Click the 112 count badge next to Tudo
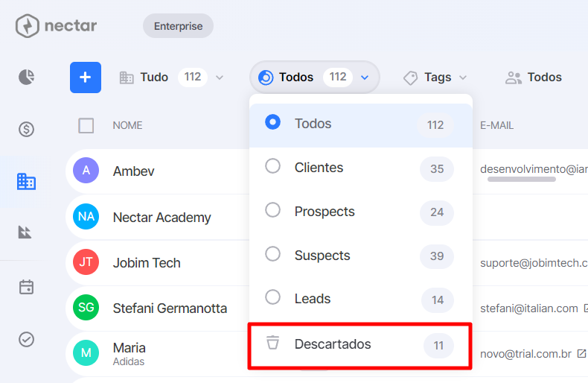This screenshot has height=383, width=588. click(193, 77)
